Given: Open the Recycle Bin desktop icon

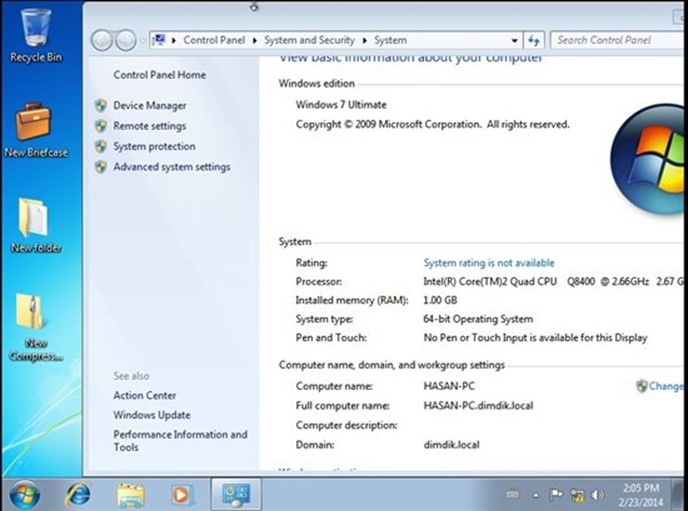Looking at the screenshot, I should pos(36,36).
